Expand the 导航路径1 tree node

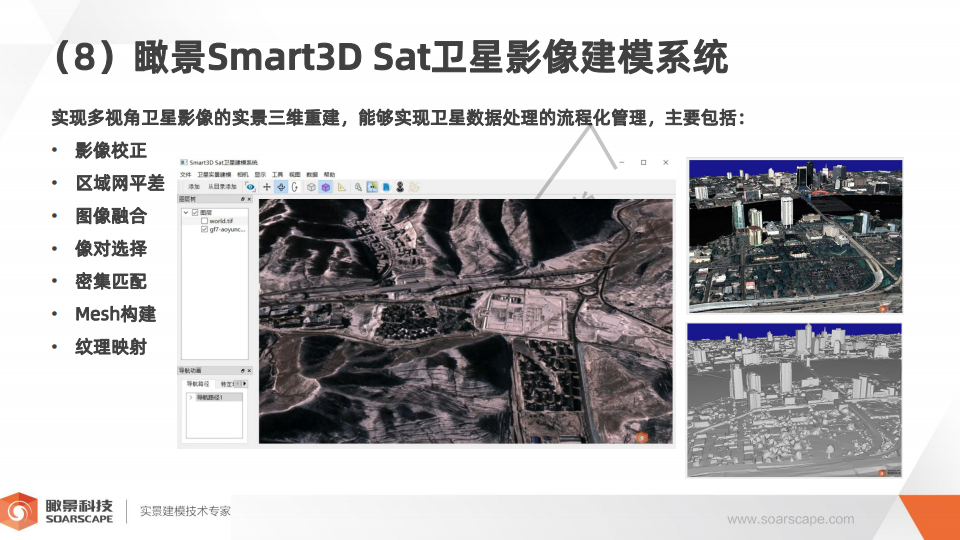[x=191, y=397]
